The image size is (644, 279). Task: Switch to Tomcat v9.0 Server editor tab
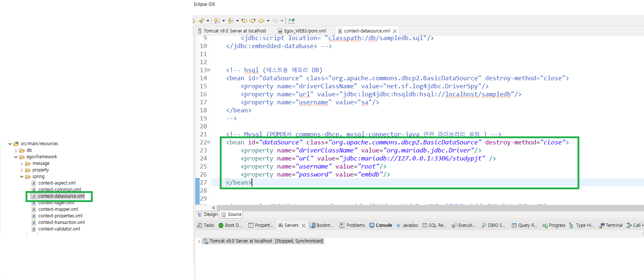[x=232, y=31]
